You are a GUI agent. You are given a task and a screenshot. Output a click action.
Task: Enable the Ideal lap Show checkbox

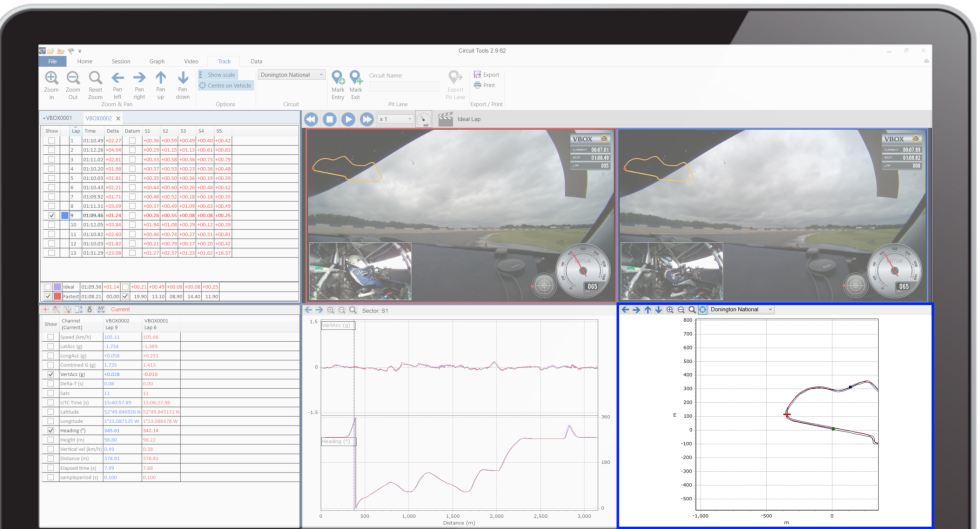pyautogui.click(x=48, y=287)
